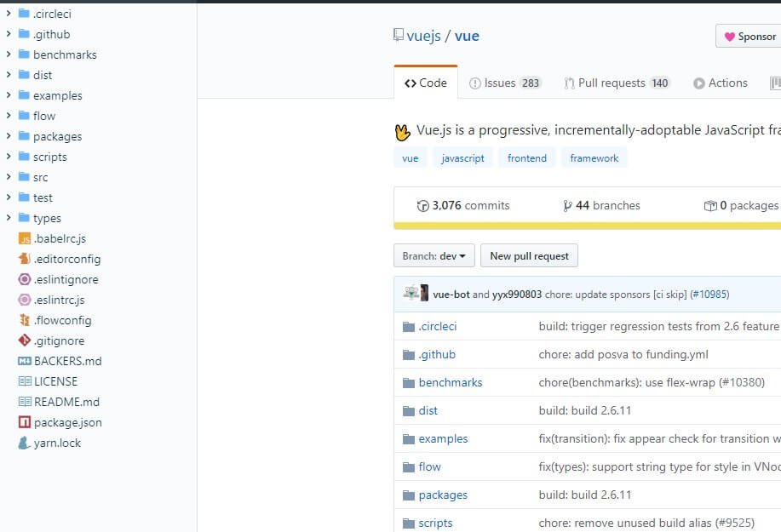The height and width of the screenshot is (532, 781).
Task: Expand the benchmarks folder in sidebar tree
Action: pyautogui.click(x=9, y=54)
